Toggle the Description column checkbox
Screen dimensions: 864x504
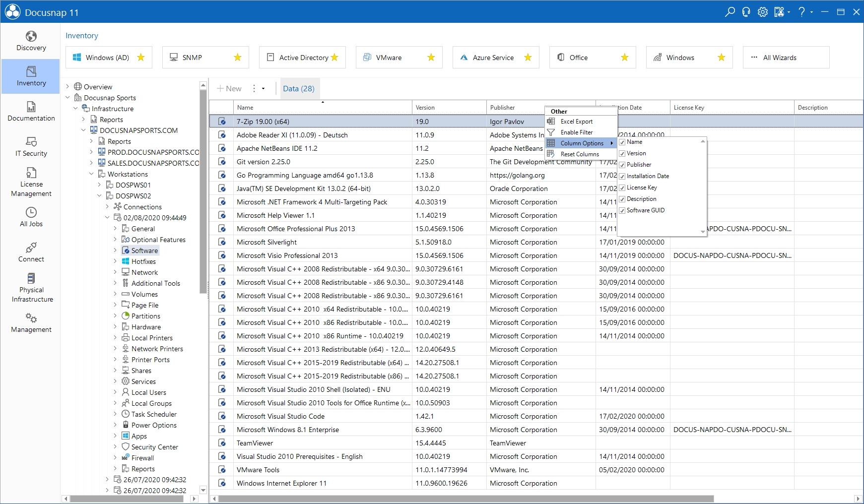tap(622, 199)
